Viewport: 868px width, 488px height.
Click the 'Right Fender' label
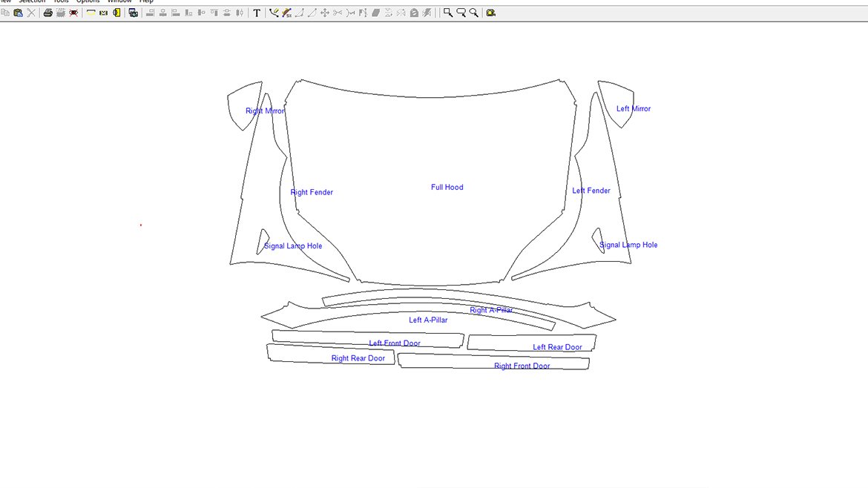pyautogui.click(x=312, y=192)
